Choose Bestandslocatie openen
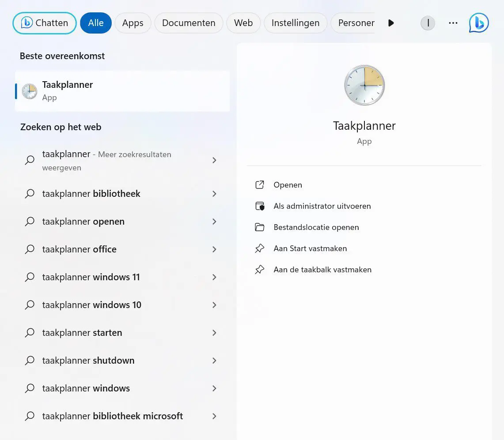Image resolution: width=504 pixels, height=440 pixels. point(316,227)
